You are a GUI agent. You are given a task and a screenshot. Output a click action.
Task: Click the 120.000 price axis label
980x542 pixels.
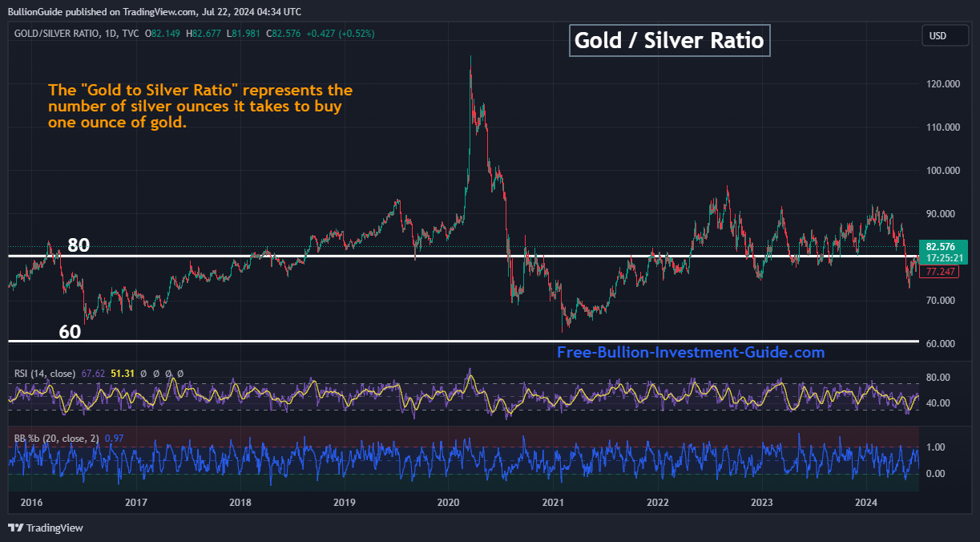coord(943,84)
